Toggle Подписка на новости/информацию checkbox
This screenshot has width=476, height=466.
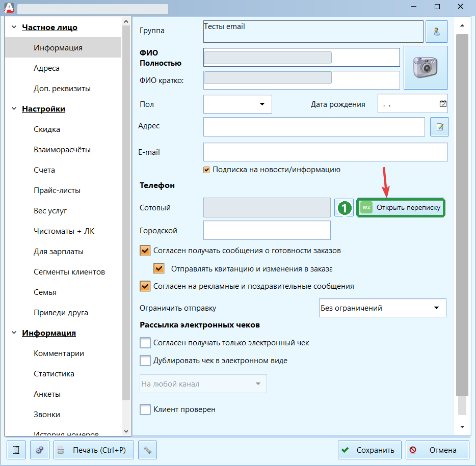[x=206, y=170]
